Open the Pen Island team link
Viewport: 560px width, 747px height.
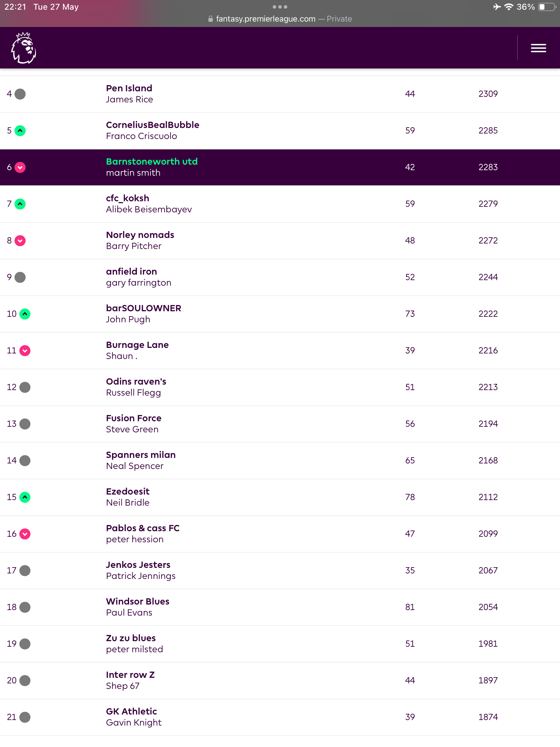129,88
